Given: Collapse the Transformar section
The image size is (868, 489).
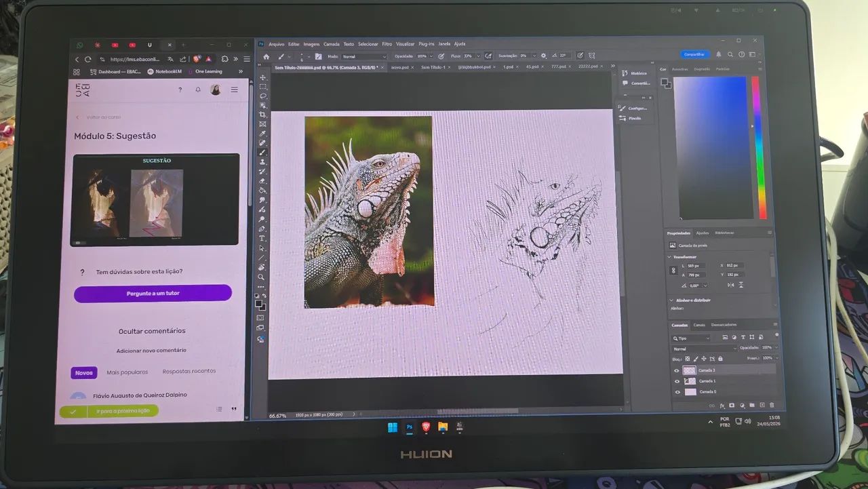Looking at the screenshot, I should tap(670, 257).
